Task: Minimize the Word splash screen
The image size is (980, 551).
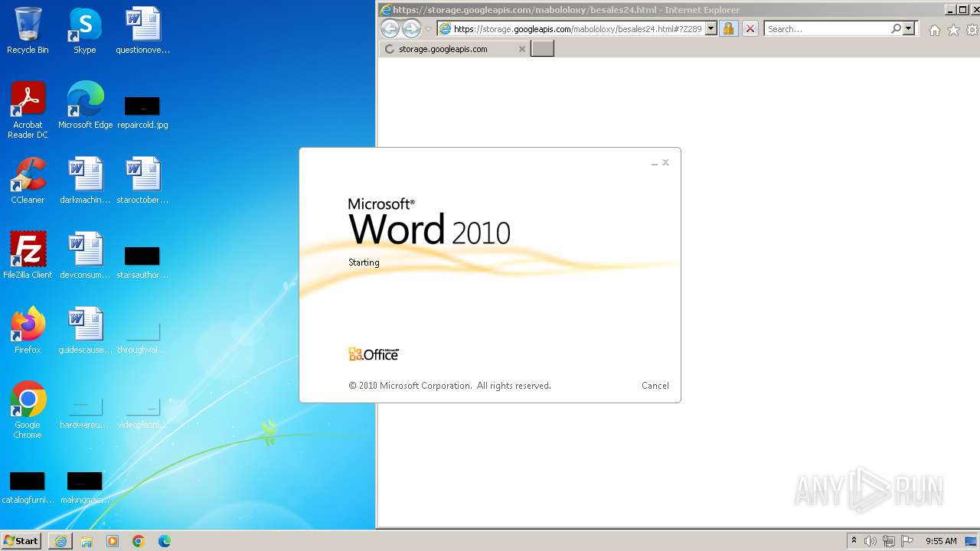Action: tap(655, 163)
